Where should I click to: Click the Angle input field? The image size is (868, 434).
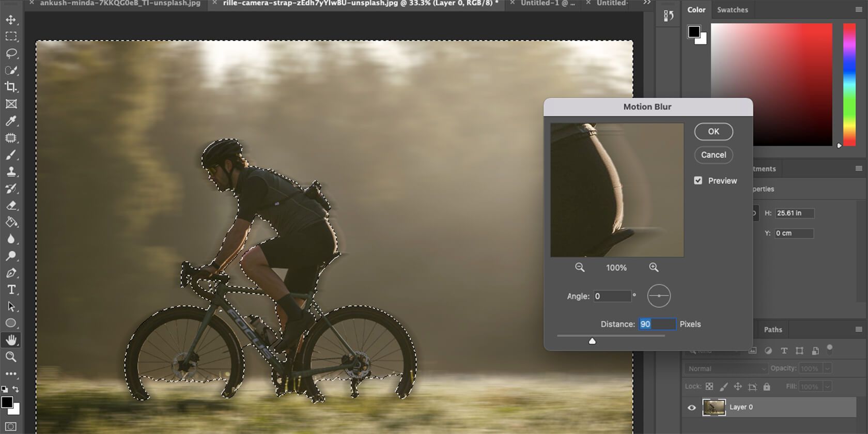point(612,296)
